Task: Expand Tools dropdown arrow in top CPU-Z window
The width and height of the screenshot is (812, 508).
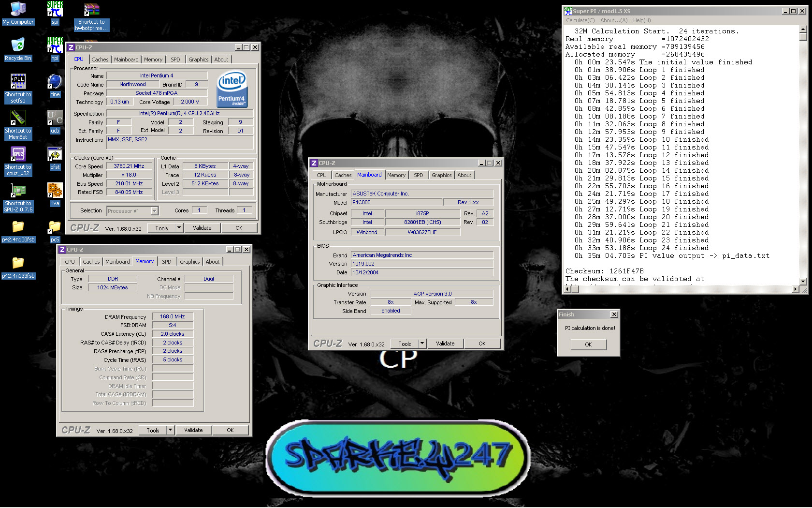Action: tap(179, 228)
